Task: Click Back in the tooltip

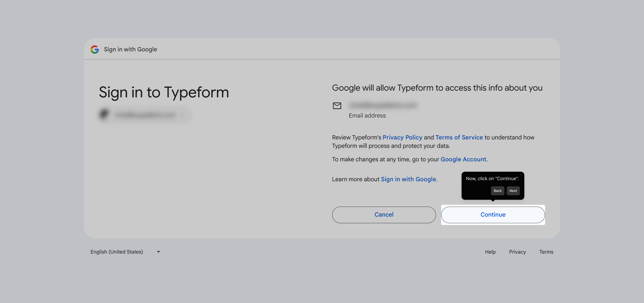Action: [x=498, y=191]
